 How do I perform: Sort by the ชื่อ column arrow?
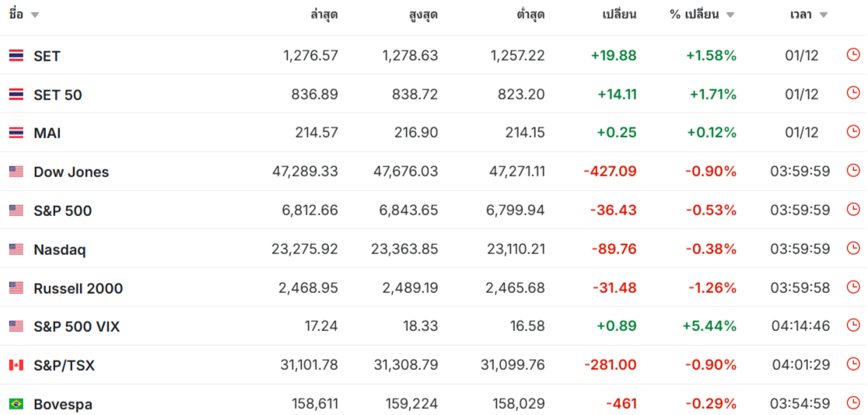(x=35, y=15)
